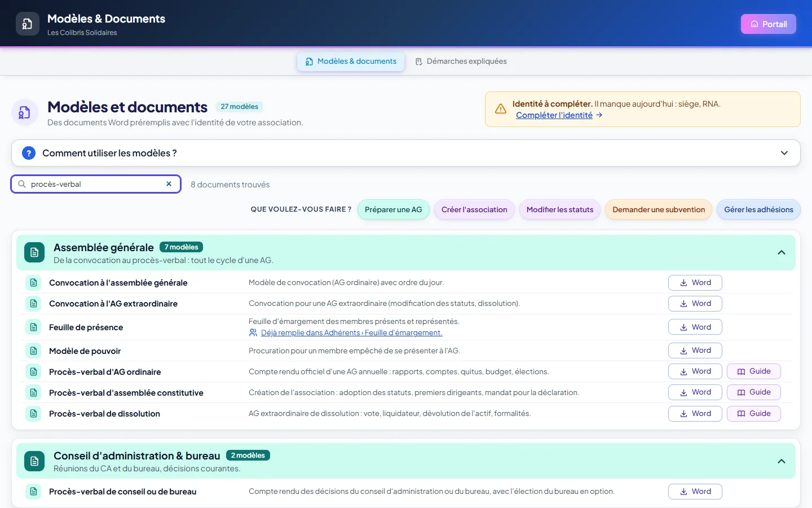Open the Portail button in header

point(768,24)
